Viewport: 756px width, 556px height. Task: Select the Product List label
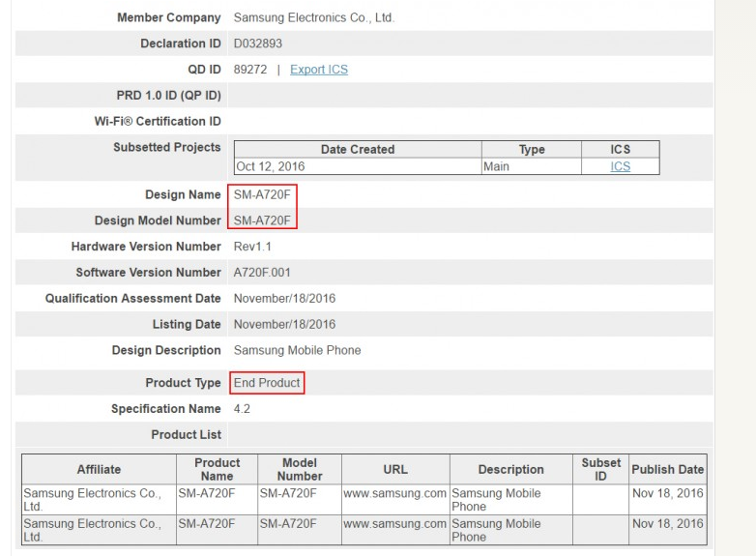[187, 435]
